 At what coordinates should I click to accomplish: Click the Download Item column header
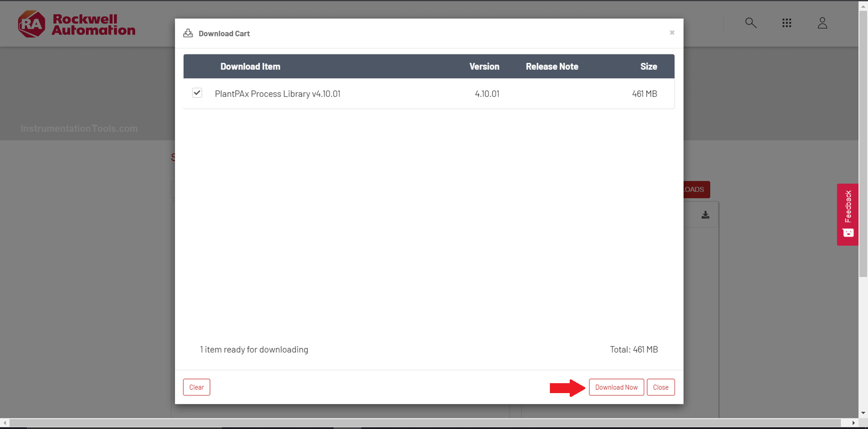tap(250, 67)
